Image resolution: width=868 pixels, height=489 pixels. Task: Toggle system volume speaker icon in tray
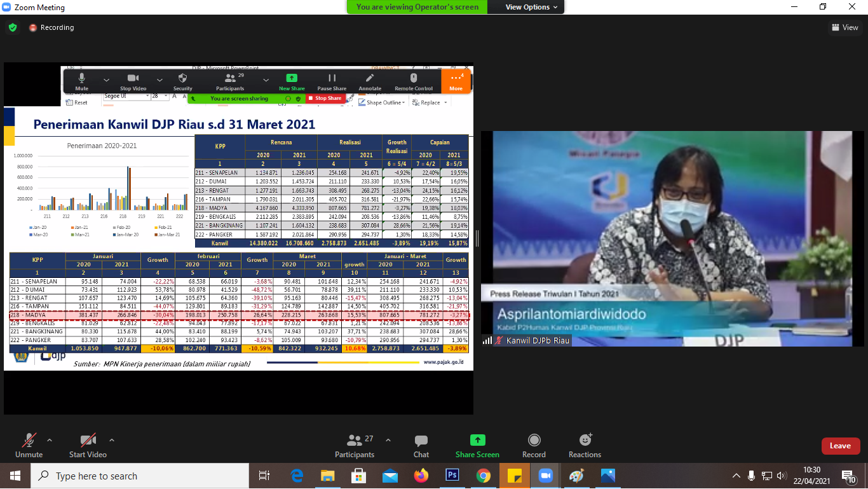click(781, 476)
